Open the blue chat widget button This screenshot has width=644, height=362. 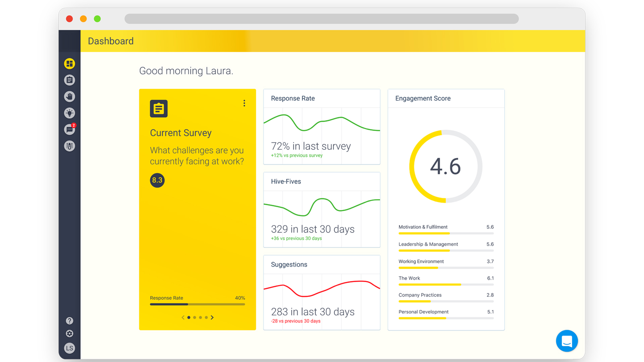567,341
